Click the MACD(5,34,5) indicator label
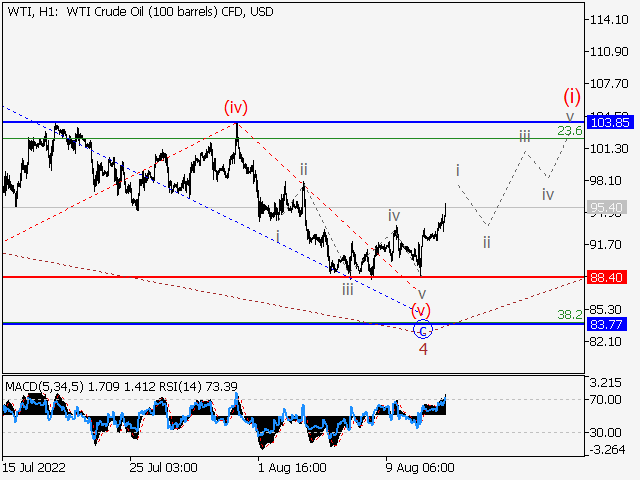This screenshot has width=640, height=480. point(44,386)
